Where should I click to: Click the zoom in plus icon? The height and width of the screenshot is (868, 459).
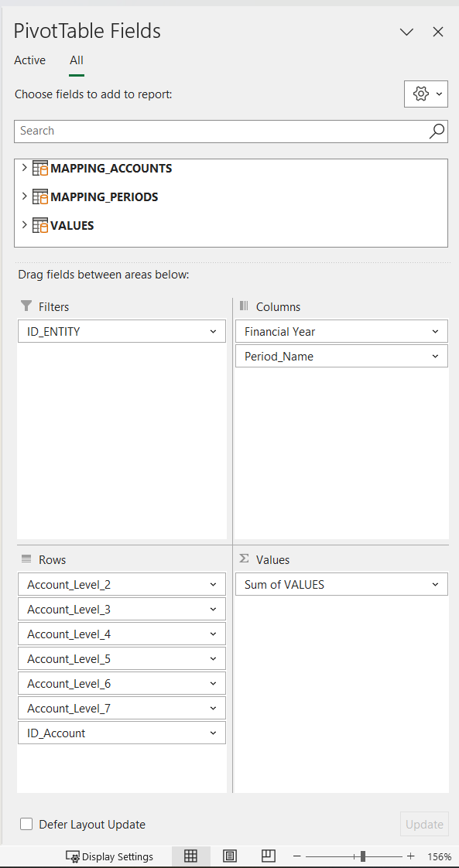click(x=410, y=856)
